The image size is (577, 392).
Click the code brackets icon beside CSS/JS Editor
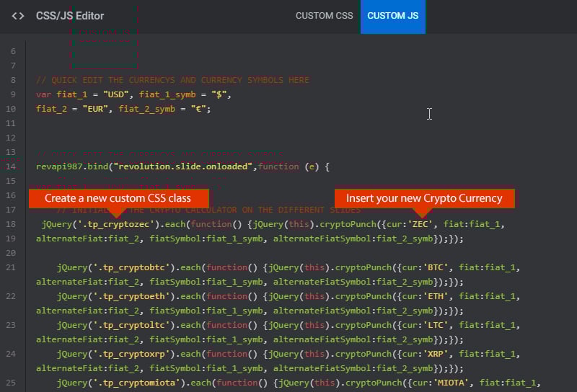17,16
